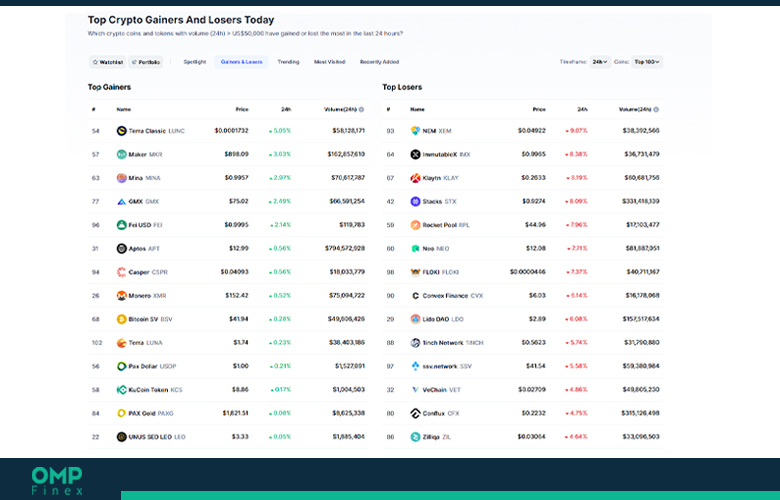Viewport: 780px width, 500px height.
Task: Click the Top Losers volume info icon
Action: coord(656,109)
